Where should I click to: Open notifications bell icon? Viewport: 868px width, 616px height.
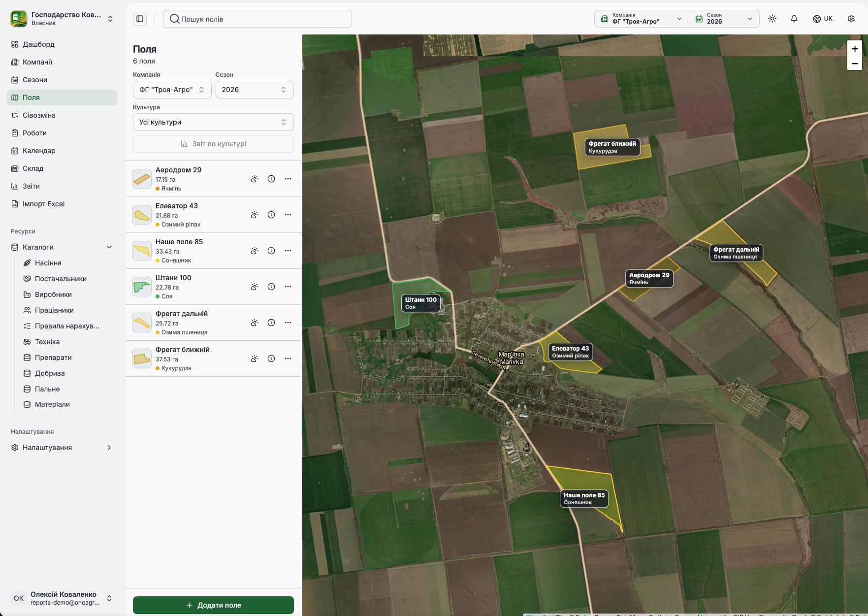pyautogui.click(x=794, y=19)
